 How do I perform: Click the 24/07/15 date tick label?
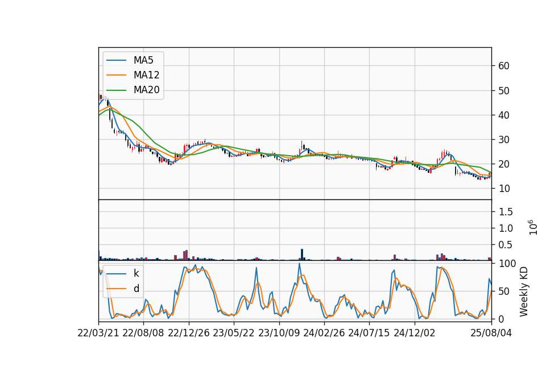[x=369, y=333]
